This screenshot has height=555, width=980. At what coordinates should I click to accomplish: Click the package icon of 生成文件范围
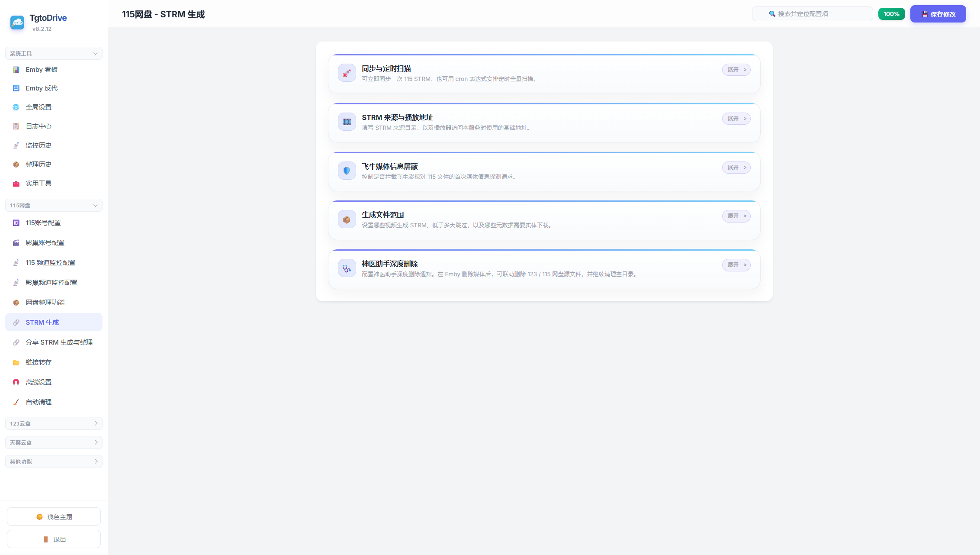click(347, 219)
